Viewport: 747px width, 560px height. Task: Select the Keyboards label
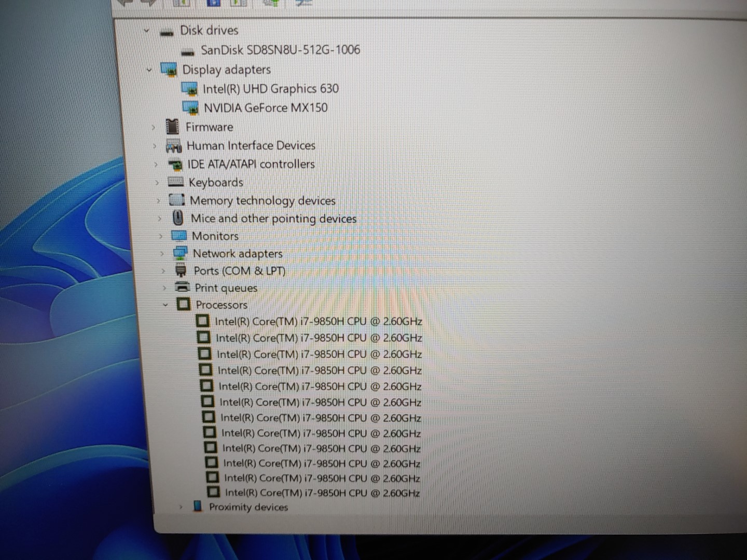tap(216, 183)
